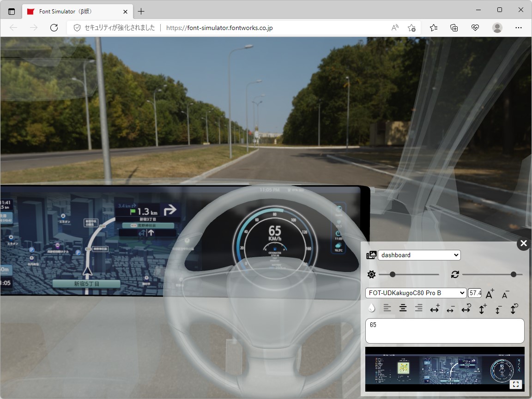Click the brightness sun icon
532x399 pixels.
coord(371,274)
